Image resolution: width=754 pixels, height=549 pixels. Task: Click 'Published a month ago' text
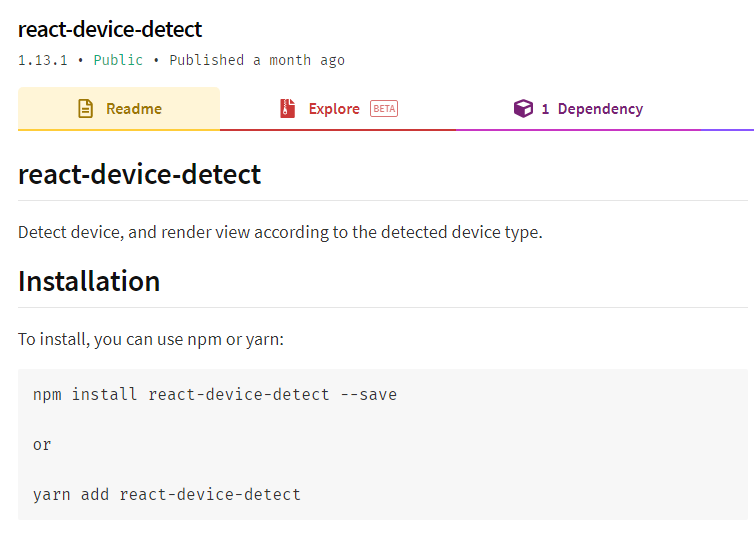pyautogui.click(x=257, y=60)
